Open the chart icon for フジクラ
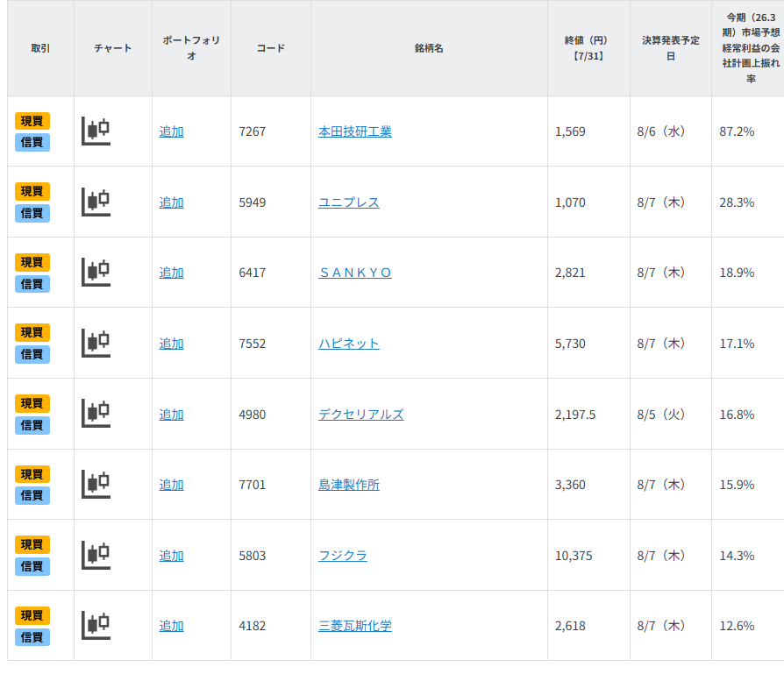Viewport: 784px width, 674px height. point(96,555)
